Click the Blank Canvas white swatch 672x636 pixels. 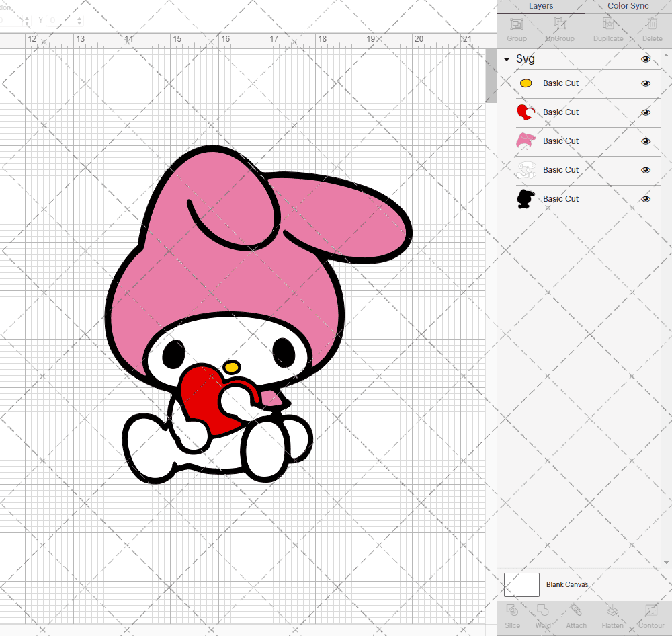[x=521, y=584]
